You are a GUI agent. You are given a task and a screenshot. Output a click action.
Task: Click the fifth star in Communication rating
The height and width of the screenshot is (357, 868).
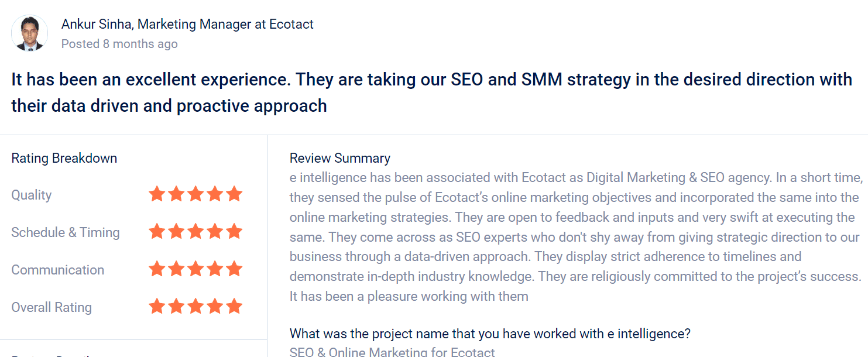click(234, 269)
